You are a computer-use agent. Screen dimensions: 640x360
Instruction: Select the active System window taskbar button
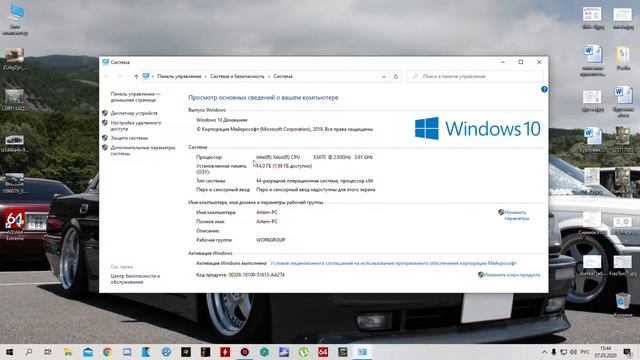[x=362, y=352]
